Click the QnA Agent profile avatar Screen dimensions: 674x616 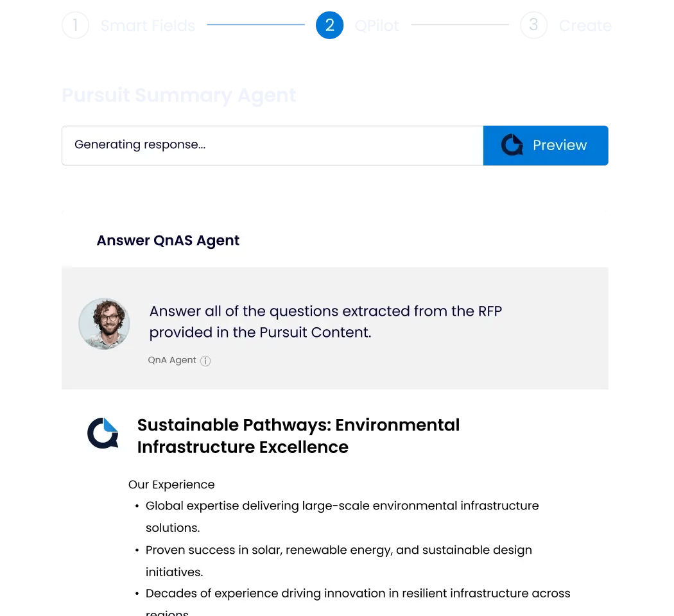pos(104,323)
